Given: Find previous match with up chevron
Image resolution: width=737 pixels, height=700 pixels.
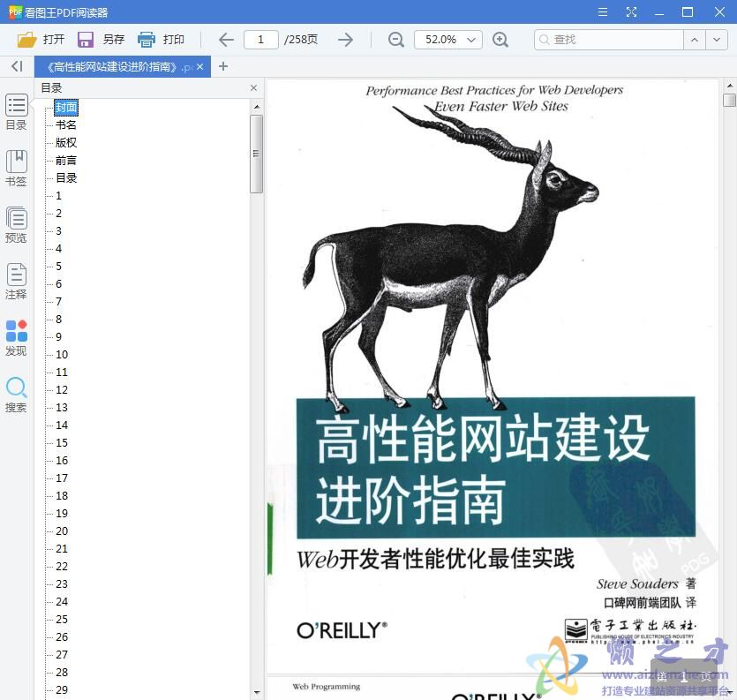Looking at the screenshot, I should click(x=695, y=40).
